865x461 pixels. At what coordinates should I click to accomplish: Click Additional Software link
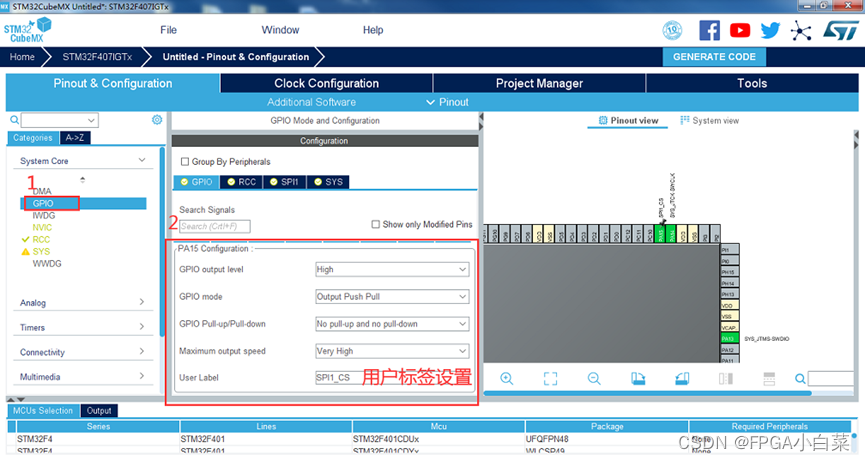pyautogui.click(x=312, y=102)
